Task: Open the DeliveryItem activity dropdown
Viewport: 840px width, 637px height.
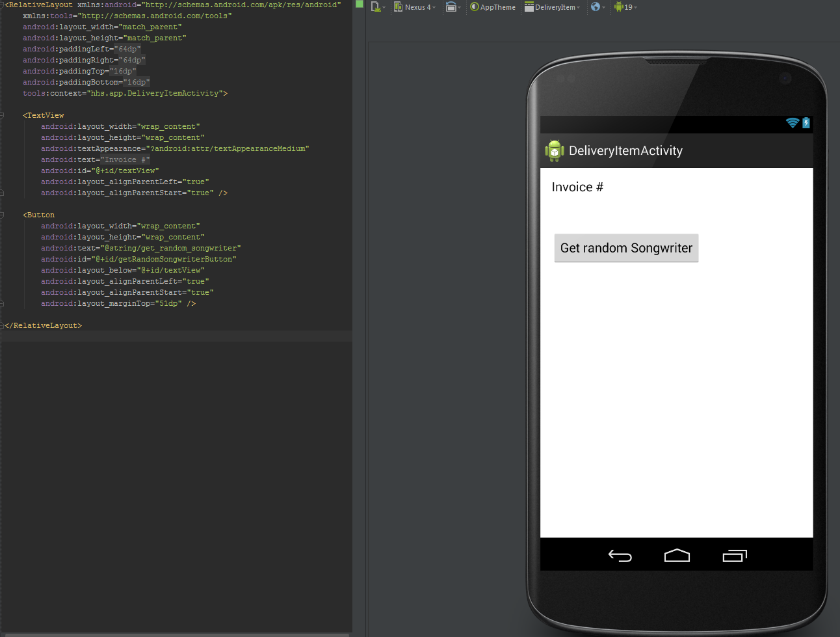Action: 553,7
